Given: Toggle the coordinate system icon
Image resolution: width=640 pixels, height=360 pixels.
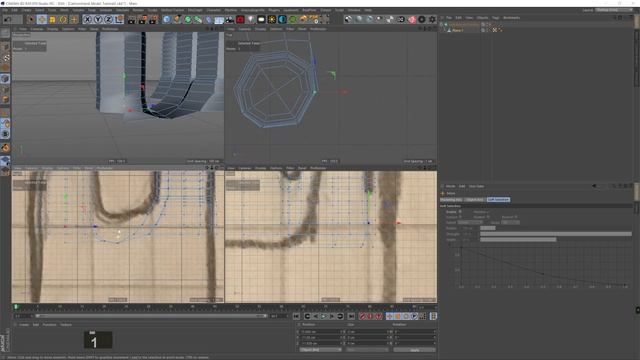Looking at the screenshot, I should point(119,19).
